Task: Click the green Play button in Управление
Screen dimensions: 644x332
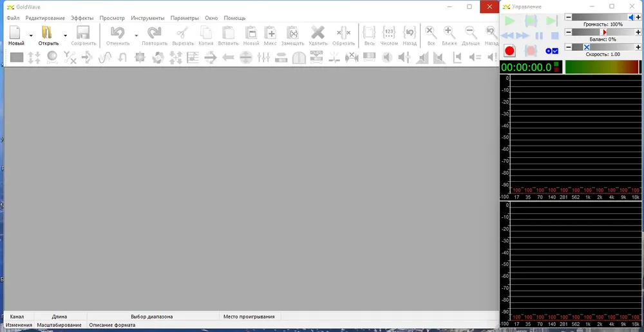Action: [509, 21]
